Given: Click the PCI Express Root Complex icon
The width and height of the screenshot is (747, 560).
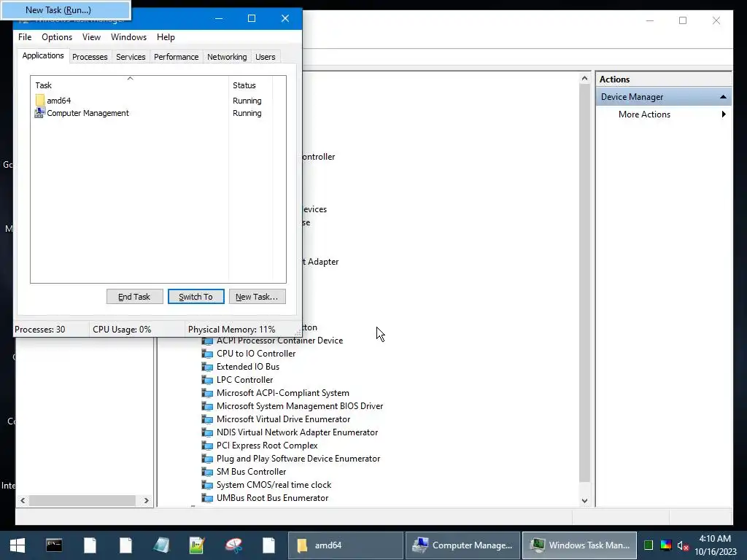Looking at the screenshot, I should click(x=207, y=446).
